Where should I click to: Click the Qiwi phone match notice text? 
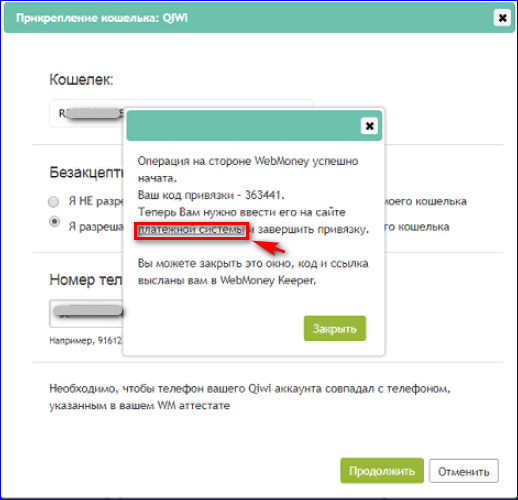point(250,397)
